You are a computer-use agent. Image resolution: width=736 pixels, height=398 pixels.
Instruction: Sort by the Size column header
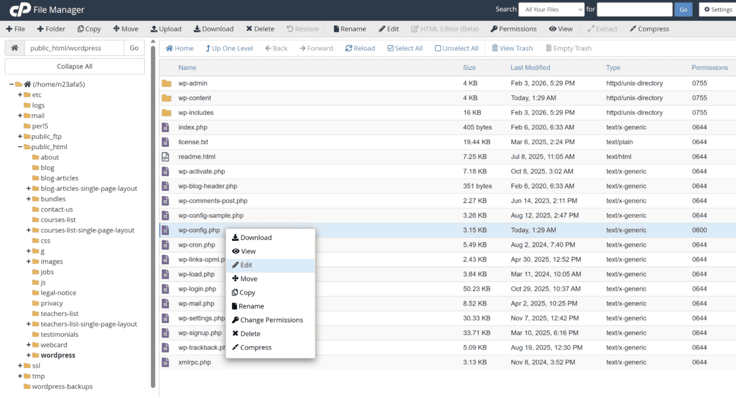point(469,68)
